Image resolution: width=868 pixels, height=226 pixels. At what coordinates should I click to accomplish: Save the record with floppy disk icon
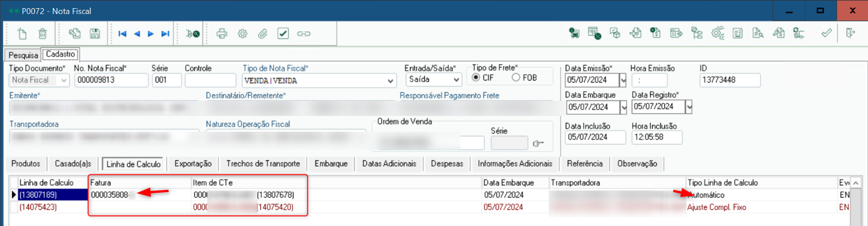point(95,34)
